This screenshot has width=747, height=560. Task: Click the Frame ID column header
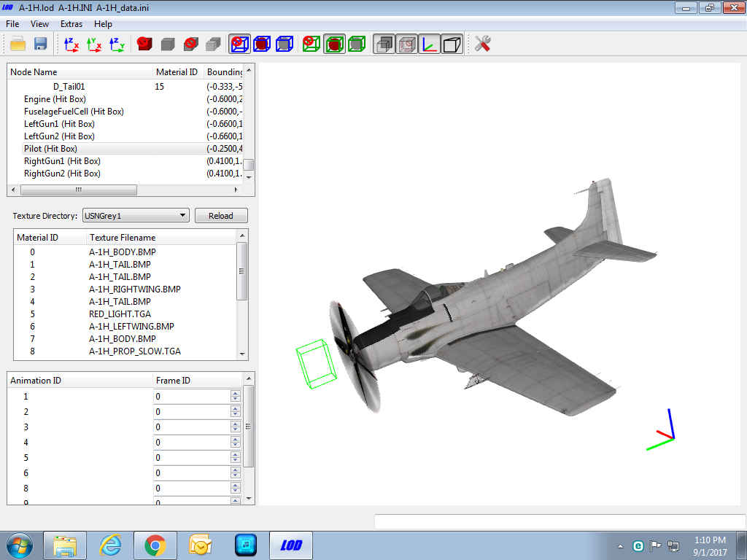(x=198, y=381)
